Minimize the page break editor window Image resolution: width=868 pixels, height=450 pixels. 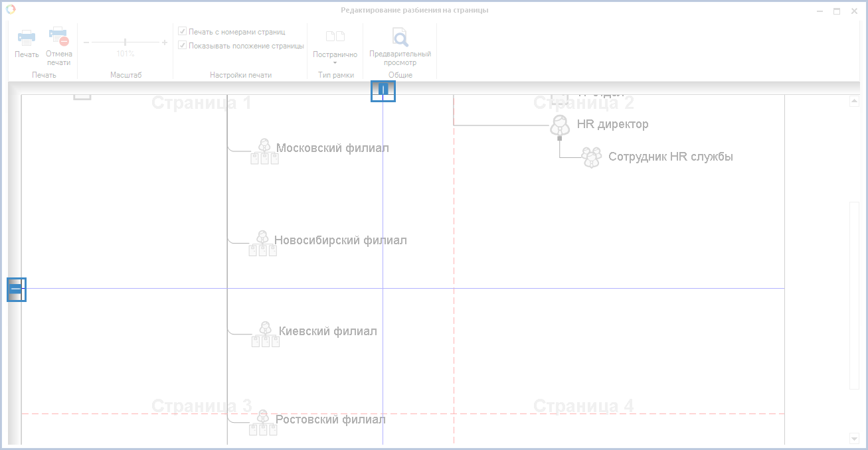[821, 11]
